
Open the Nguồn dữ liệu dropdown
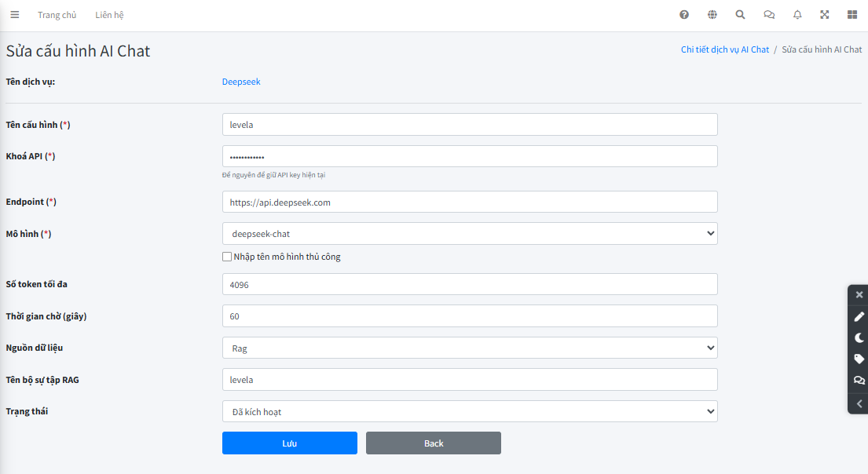pyautogui.click(x=470, y=348)
